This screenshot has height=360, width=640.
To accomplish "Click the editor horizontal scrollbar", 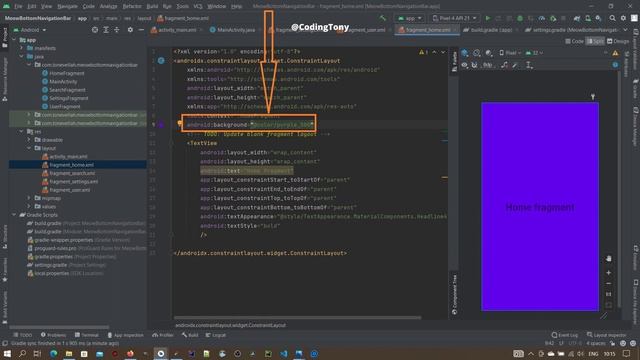I will point(297,317).
